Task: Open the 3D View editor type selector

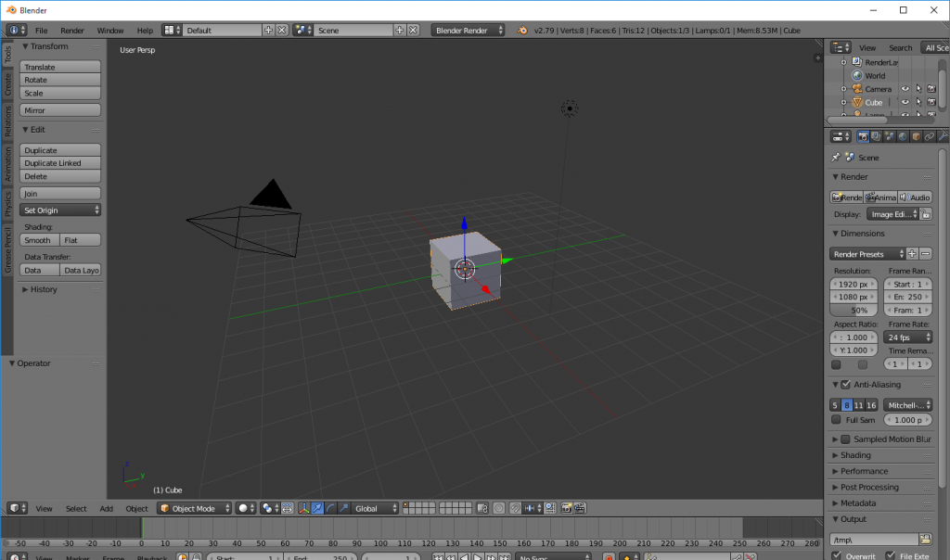Action: pos(17,508)
